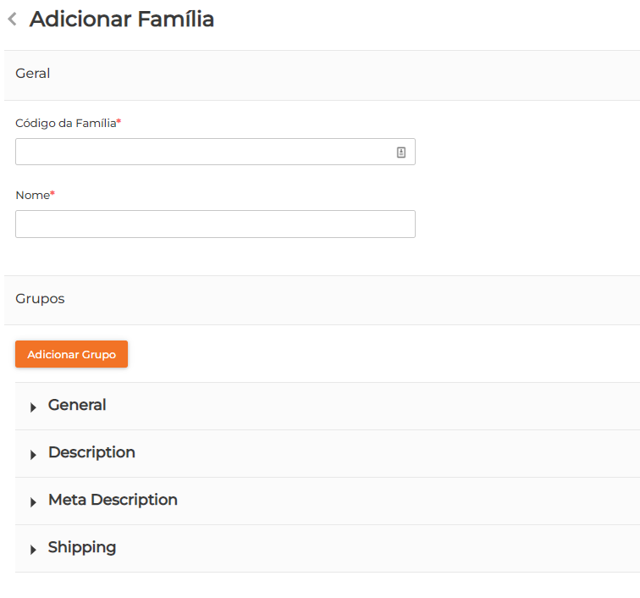This screenshot has width=640, height=598.
Task: Click the red asterisk beside Código da Família
Action: tap(119, 122)
